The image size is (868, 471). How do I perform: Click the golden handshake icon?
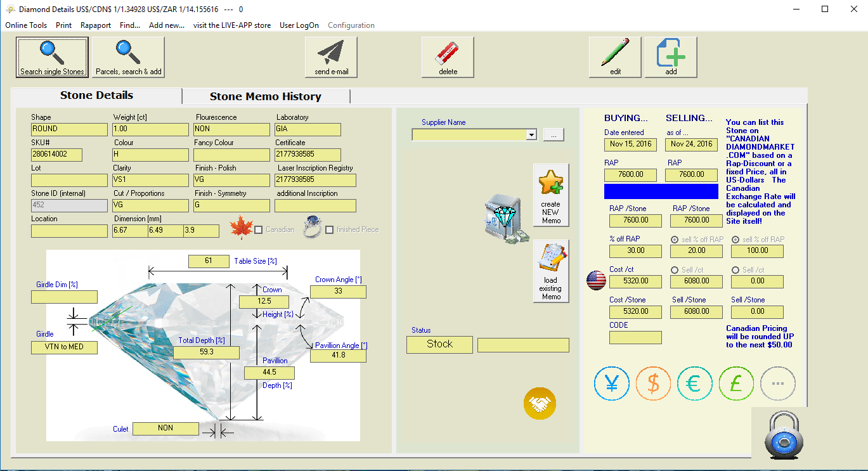pyautogui.click(x=540, y=403)
